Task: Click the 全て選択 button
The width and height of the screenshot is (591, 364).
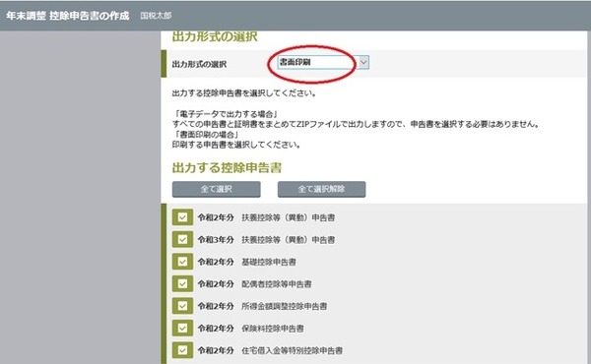Action: click(x=217, y=189)
